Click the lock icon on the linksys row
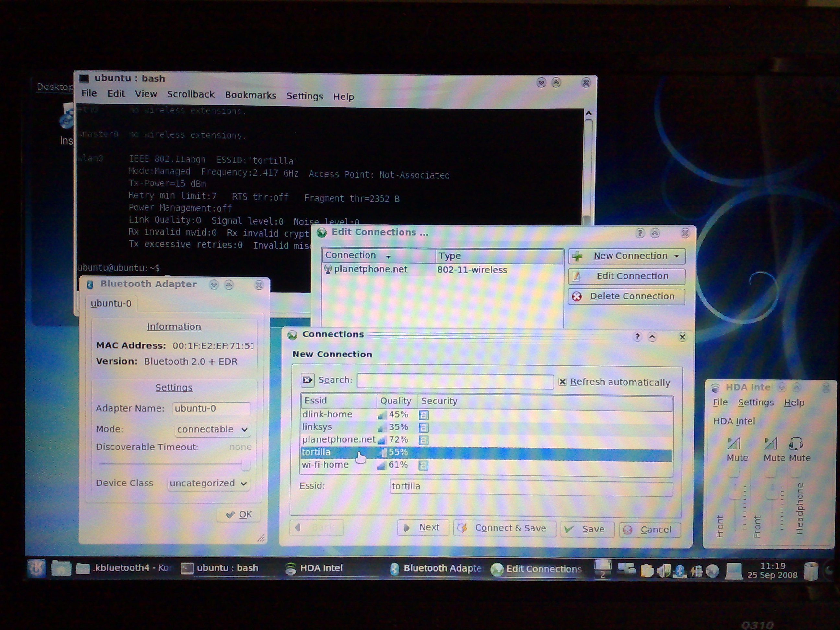840x630 pixels. click(x=424, y=427)
